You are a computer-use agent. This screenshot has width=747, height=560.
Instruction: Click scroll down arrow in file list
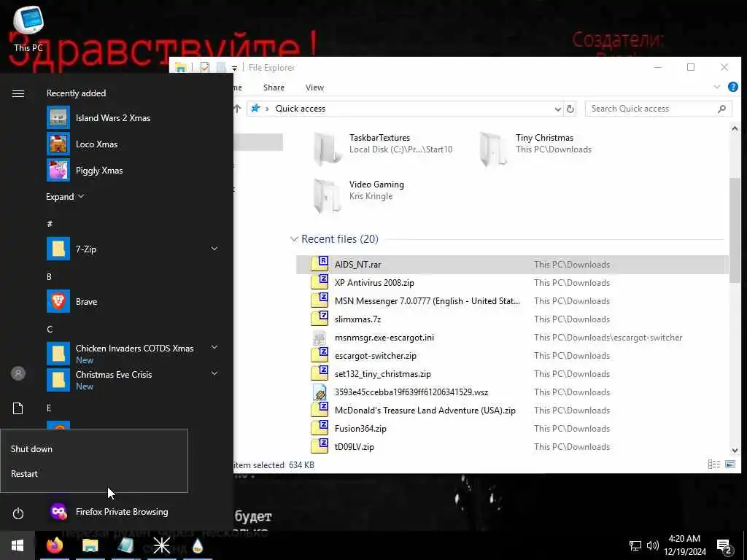(734, 451)
